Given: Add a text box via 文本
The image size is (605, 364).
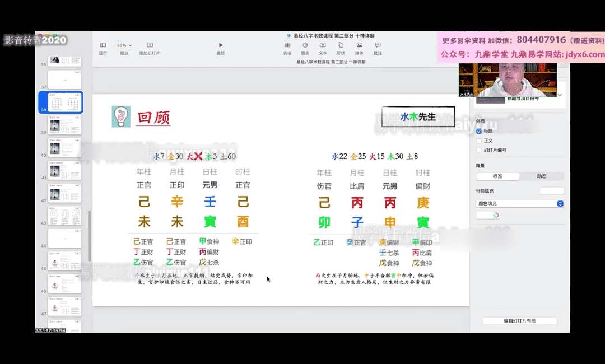Looking at the screenshot, I should [323, 45].
